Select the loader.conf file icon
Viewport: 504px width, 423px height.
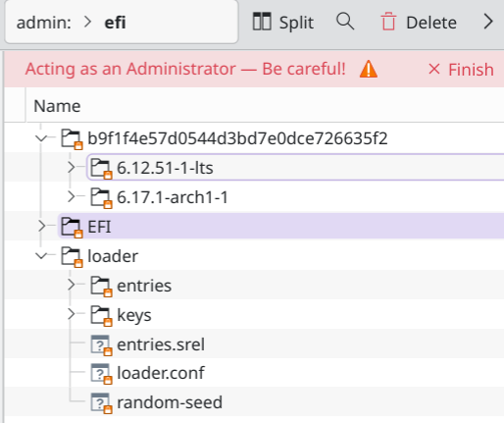pos(101,374)
